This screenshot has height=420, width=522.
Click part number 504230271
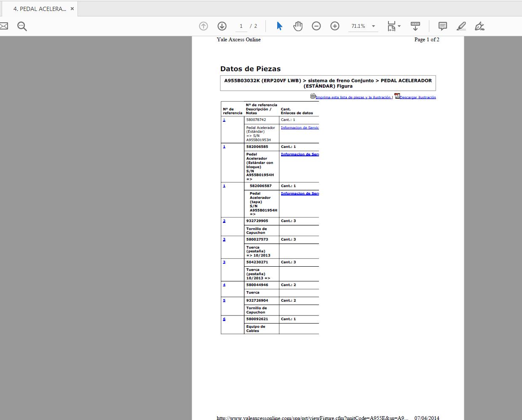[257, 262]
